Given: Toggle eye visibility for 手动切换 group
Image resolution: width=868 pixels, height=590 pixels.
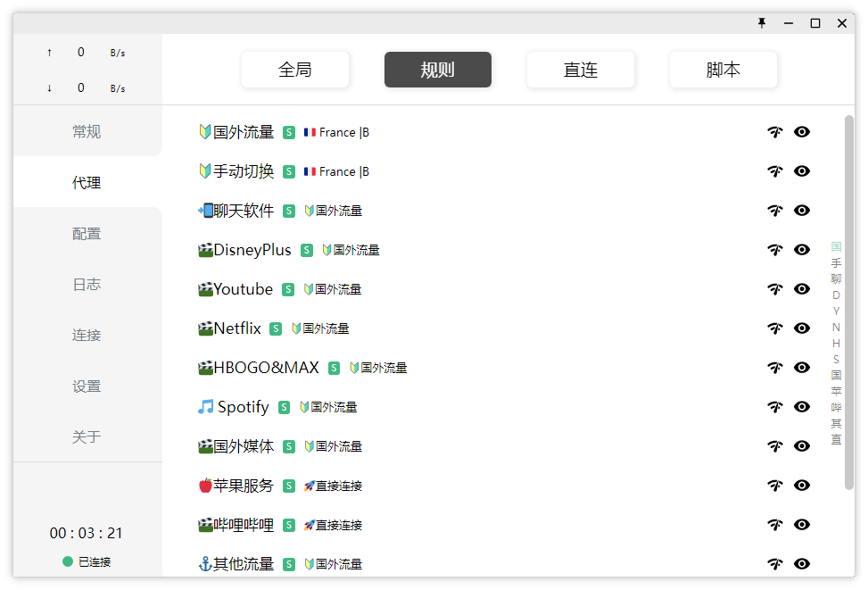Looking at the screenshot, I should tap(802, 171).
